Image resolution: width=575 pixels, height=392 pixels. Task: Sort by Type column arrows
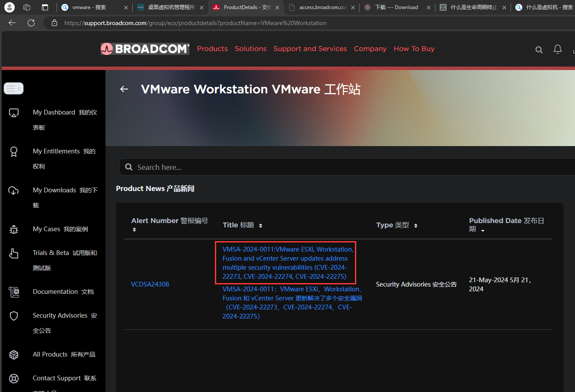[416, 226]
